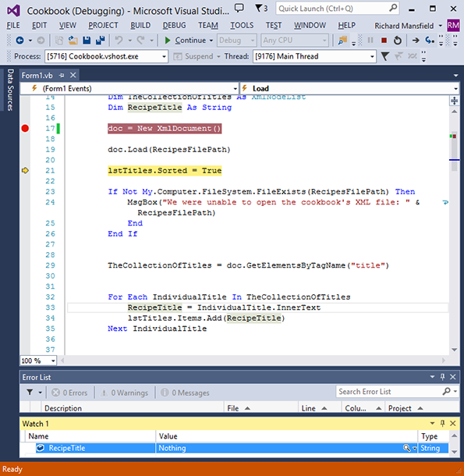Click Navigate Forward arrow button
Image resolution: width=464 pixels, height=476 pixels.
pos(41,40)
